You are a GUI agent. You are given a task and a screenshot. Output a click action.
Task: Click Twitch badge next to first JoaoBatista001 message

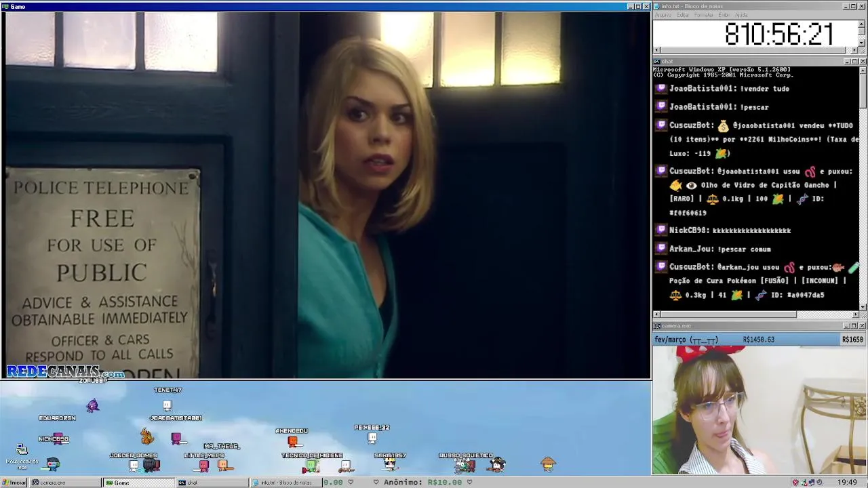pos(661,88)
